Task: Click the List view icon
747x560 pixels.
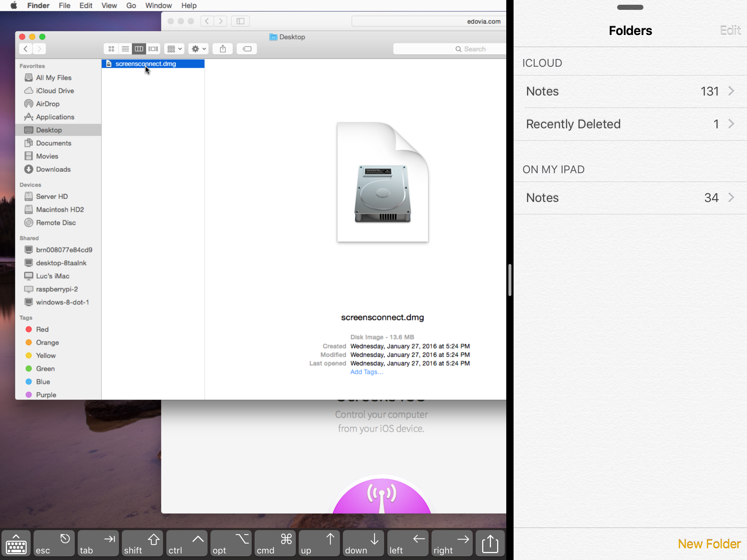Action: [x=125, y=49]
